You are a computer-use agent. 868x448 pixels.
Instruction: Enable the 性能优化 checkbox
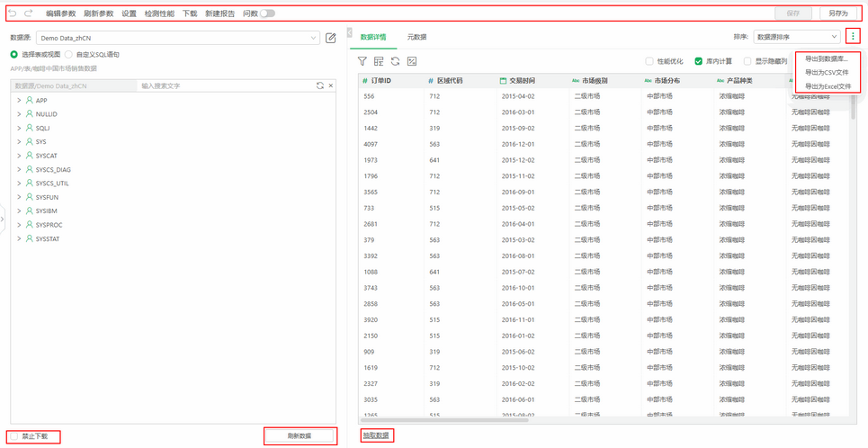650,61
